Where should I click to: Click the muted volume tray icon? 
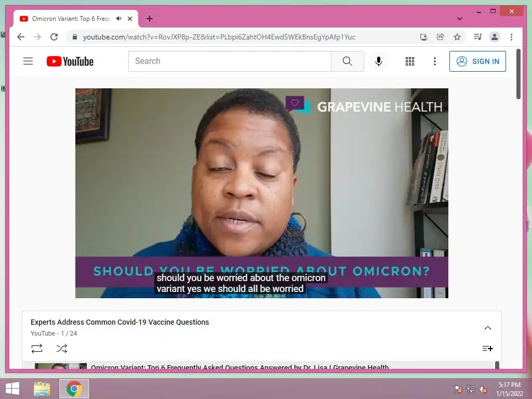[483, 389]
